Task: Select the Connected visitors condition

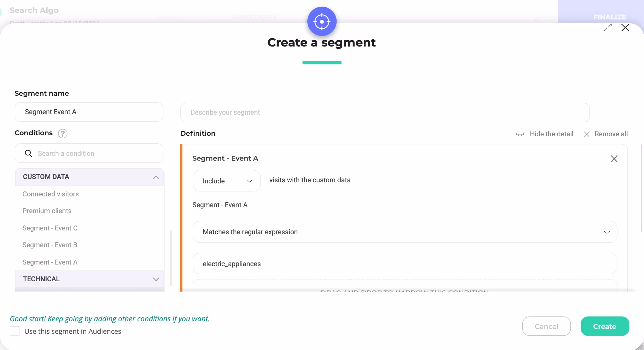Action: coord(50,194)
